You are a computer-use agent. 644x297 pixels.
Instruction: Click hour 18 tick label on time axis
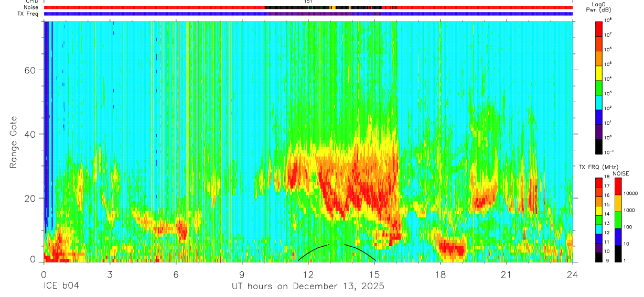[x=440, y=274]
